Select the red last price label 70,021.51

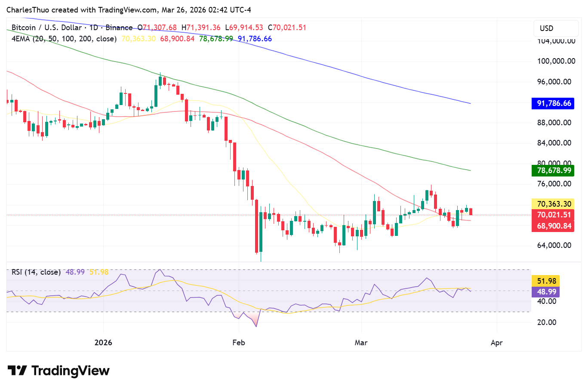click(x=553, y=215)
